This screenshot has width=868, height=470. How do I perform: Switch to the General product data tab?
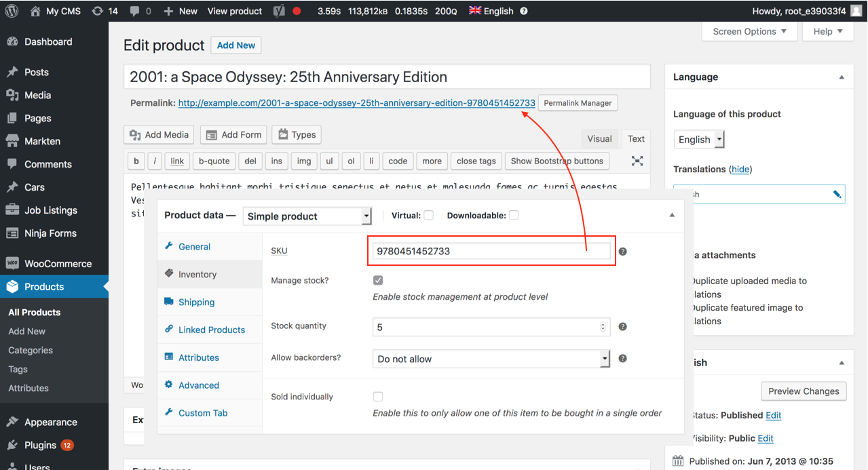coord(210,247)
